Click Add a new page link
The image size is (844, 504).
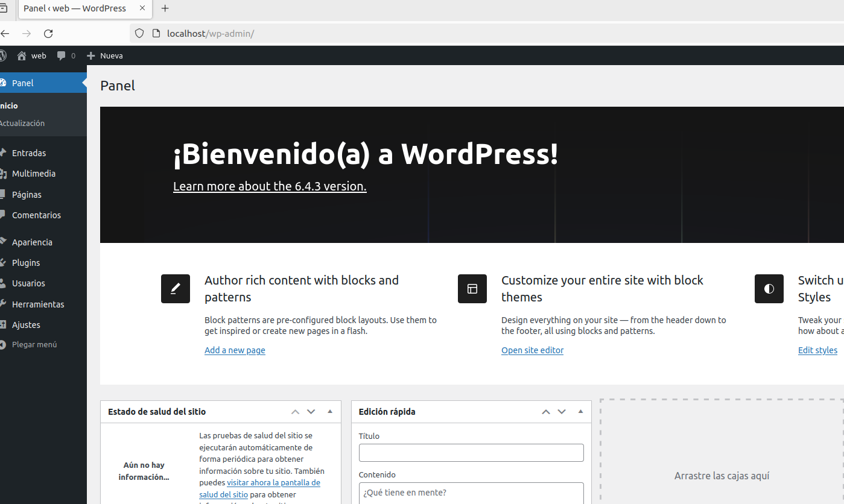tap(235, 350)
